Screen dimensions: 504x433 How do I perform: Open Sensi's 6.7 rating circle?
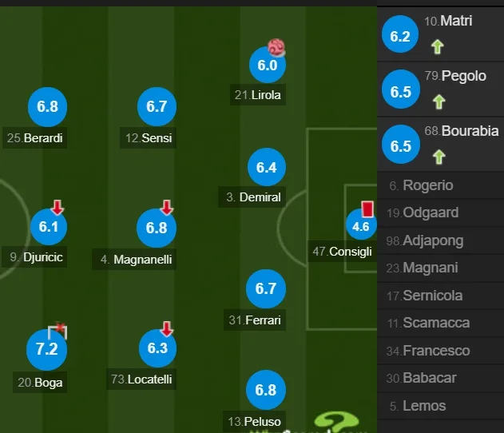tap(157, 106)
